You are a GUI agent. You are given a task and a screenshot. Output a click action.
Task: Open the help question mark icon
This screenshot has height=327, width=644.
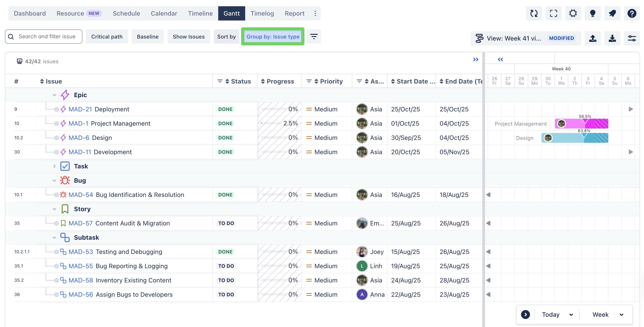[632, 13]
